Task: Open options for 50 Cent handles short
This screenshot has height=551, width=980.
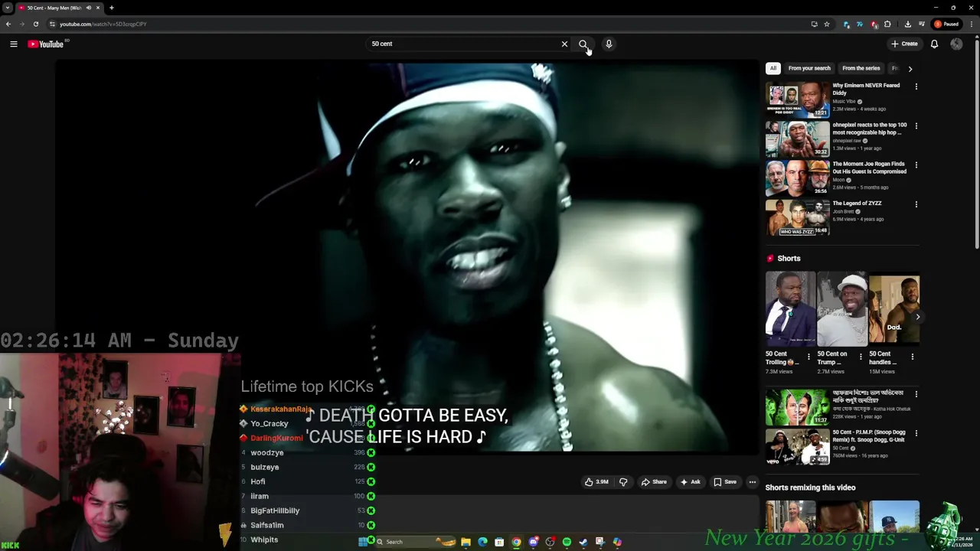Action: (912, 357)
